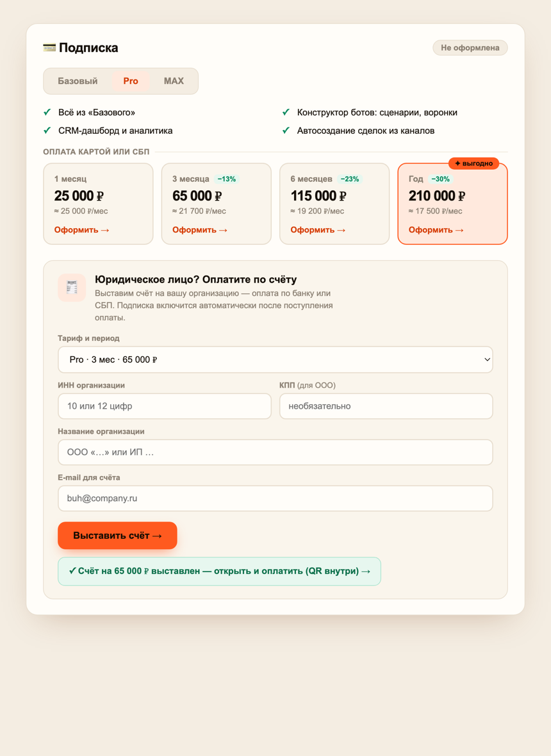Open the issued invoice link with QR
Screen dimensions: 551x756
219,571
